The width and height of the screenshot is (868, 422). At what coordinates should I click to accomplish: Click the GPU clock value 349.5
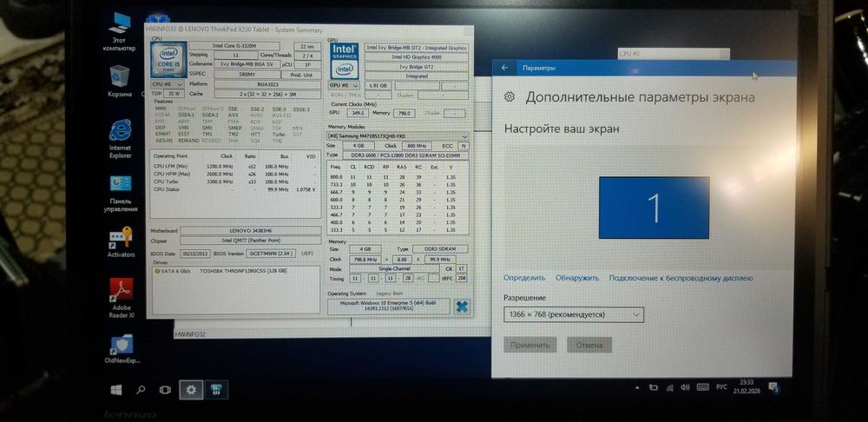[357, 112]
